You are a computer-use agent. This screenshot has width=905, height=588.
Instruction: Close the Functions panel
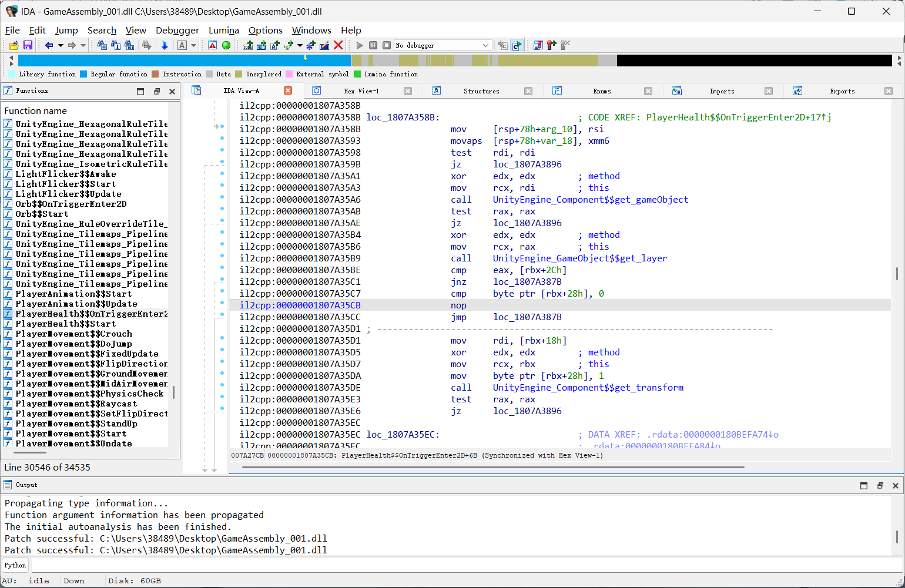click(172, 91)
